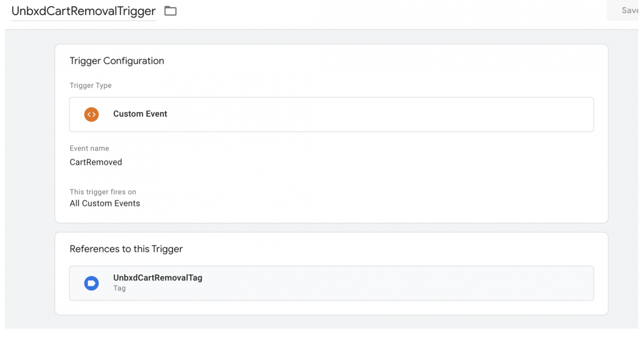Select the Custom Event trigger type label
Viewport: 644px width, 337px height.
tap(140, 114)
